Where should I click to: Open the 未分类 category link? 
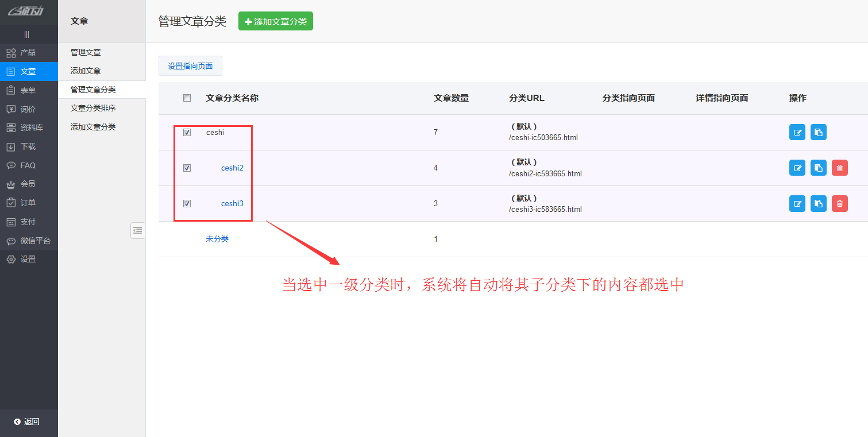click(217, 239)
